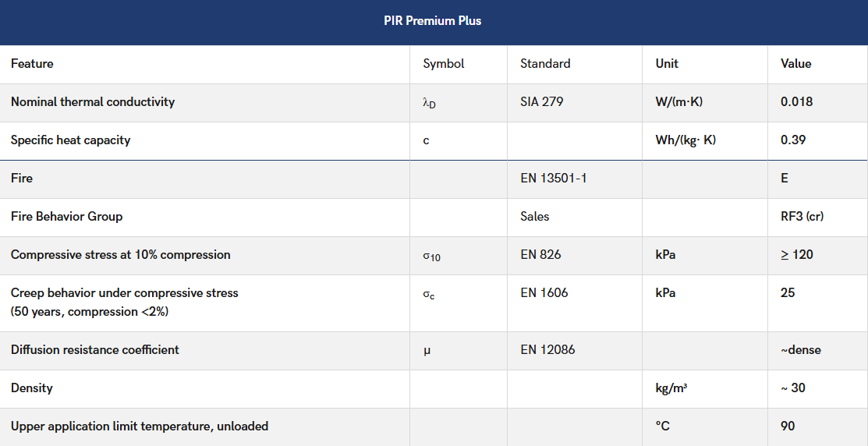
Task: Select the Compressive stress at 10% compression label
Action: tap(121, 254)
